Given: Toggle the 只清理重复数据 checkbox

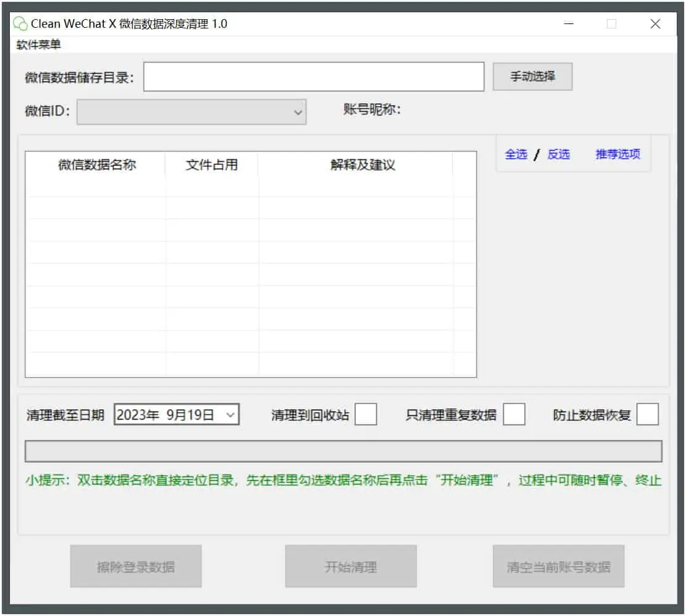Looking at the screenshot, I should [514, 415].
